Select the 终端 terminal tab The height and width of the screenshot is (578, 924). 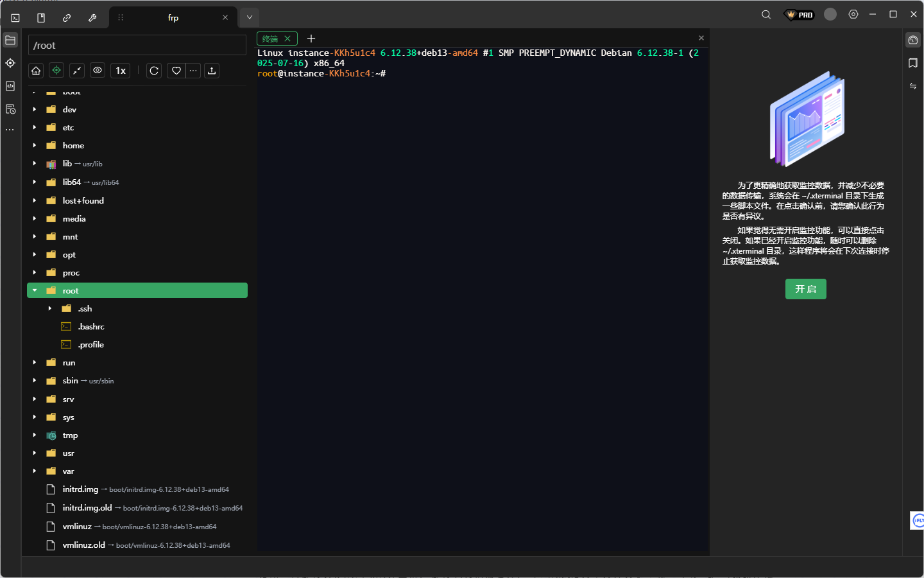tap(270, 39)
